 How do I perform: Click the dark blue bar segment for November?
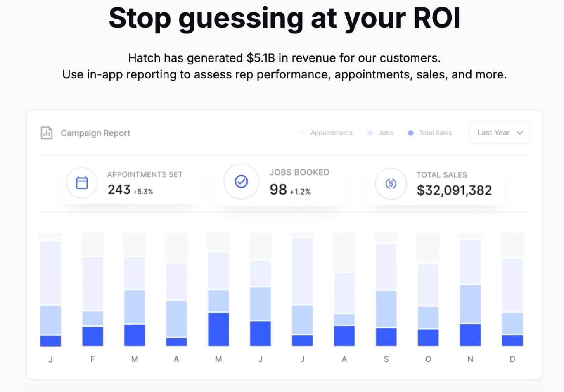[x=470, y=335]
